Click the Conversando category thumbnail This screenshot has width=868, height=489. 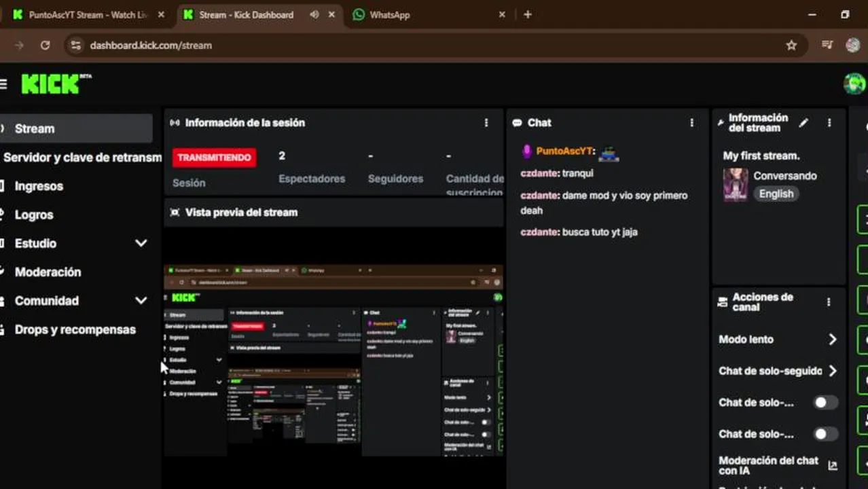click(736, 185)
